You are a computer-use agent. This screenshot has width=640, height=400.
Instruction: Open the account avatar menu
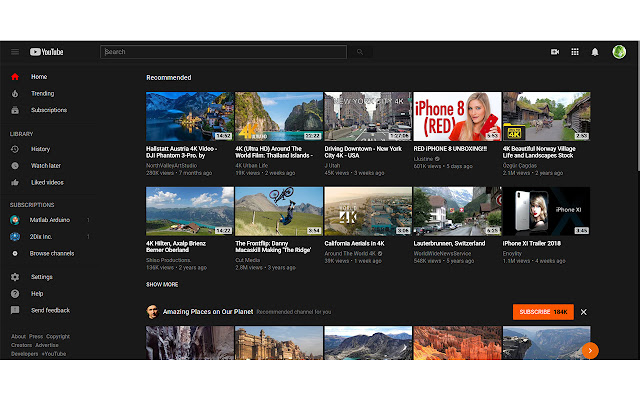(x=619, y=52)
